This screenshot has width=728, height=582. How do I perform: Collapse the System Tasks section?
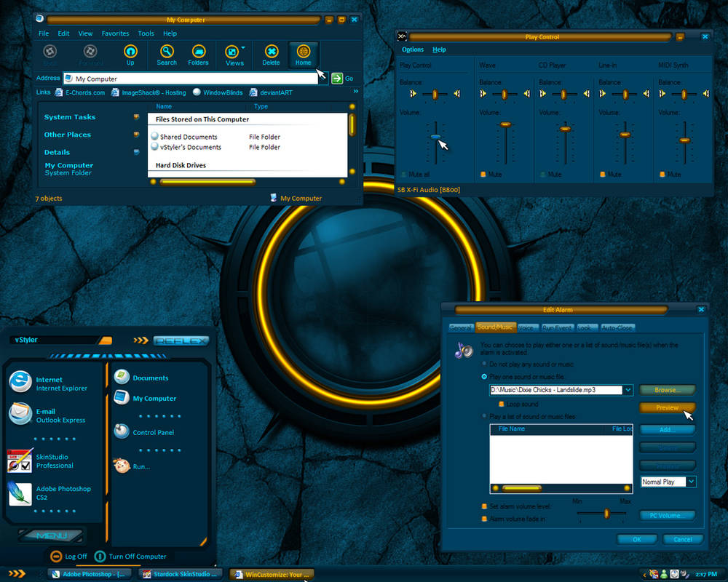point(136,117)
